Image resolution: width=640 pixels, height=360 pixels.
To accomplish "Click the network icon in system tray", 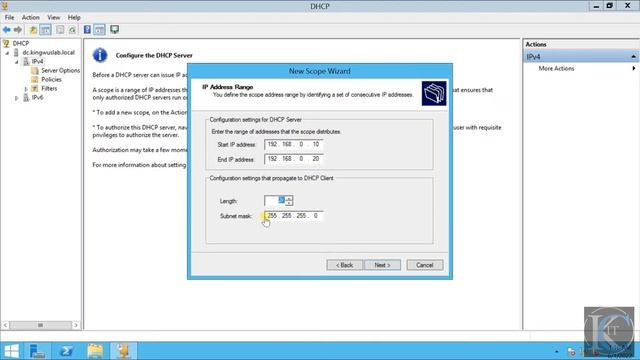I will pyautogui.click(x=571, y=351).
